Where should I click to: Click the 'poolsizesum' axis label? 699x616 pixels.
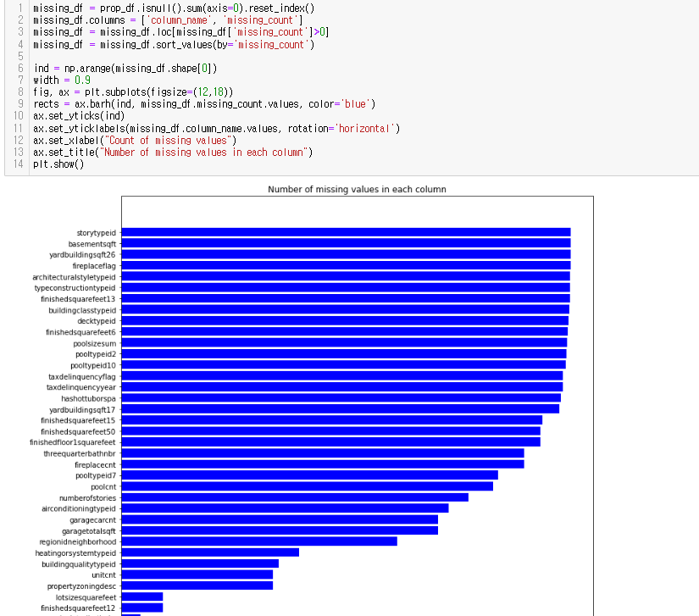click(x=95, y=344)
